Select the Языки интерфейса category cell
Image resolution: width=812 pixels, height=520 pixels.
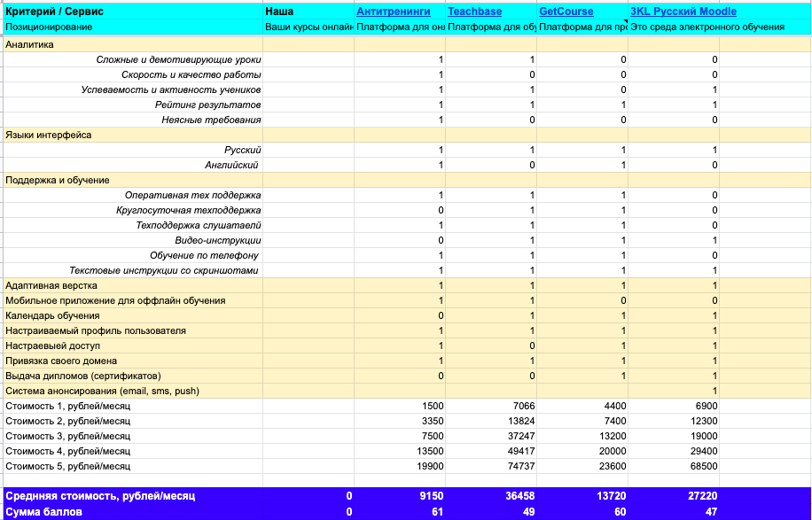click(133, 135)
